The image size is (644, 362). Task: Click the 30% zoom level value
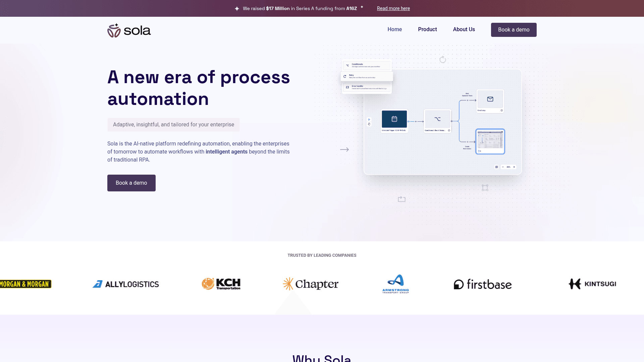508,167
